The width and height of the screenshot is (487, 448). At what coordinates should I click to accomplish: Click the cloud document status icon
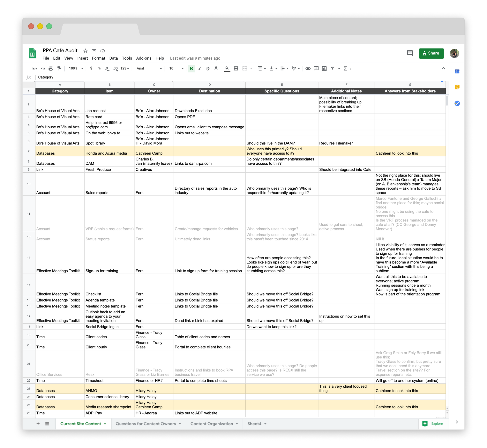click(x=102, y=51)
